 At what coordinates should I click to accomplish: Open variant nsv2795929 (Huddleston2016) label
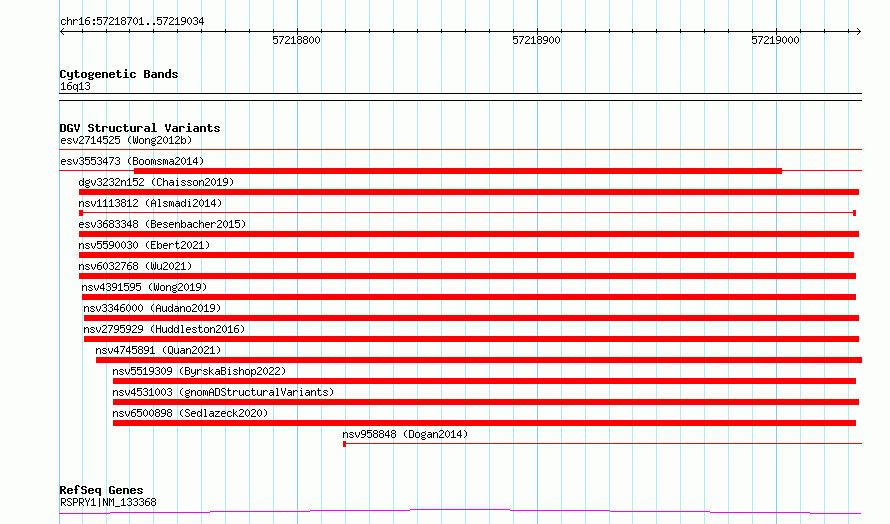[164, 329]
